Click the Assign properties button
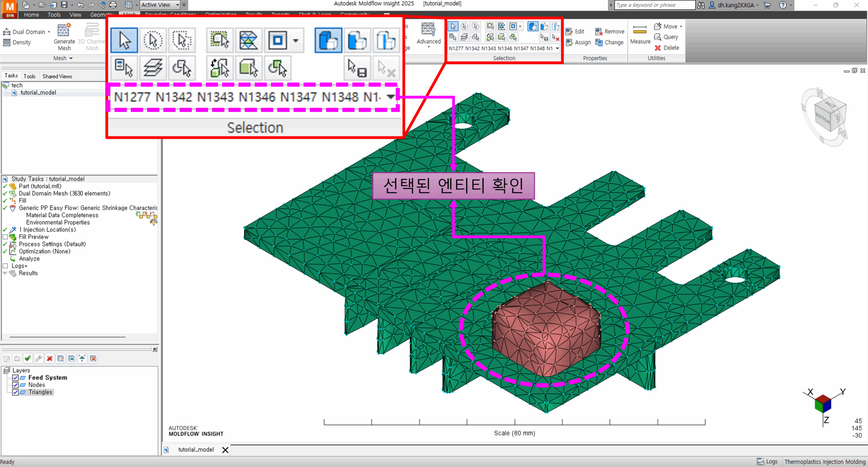The image size is (868, 467). pos(578,42)
